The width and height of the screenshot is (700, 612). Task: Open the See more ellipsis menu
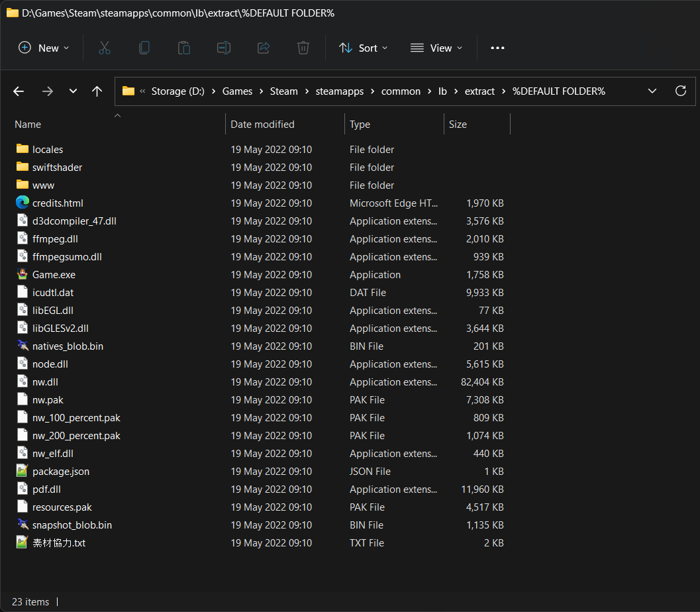click(x=497, y=48)
